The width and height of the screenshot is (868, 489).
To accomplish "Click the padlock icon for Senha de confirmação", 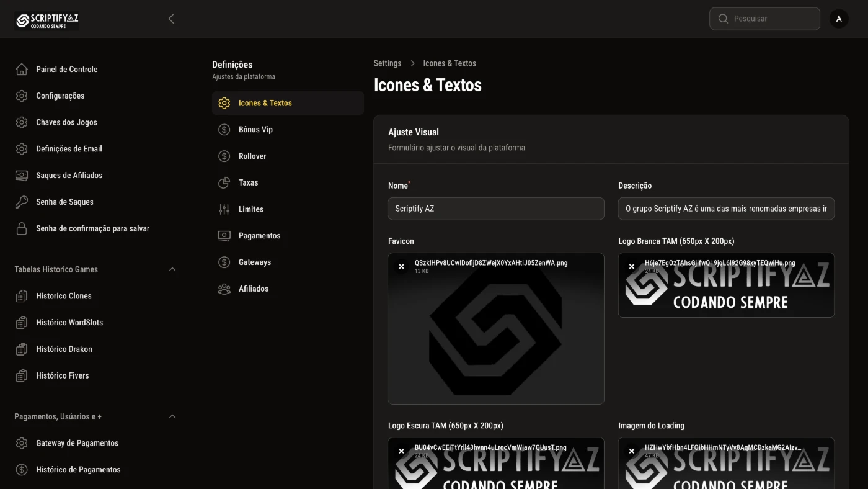I will [22, 229].
